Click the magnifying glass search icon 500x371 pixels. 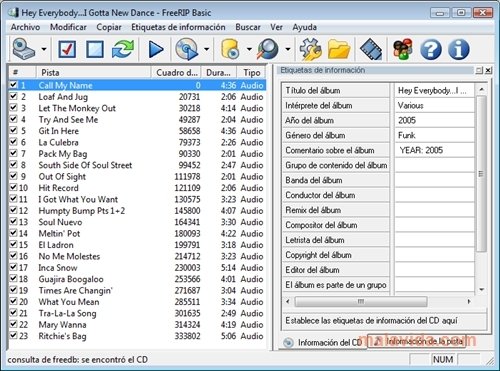[268, 49]
